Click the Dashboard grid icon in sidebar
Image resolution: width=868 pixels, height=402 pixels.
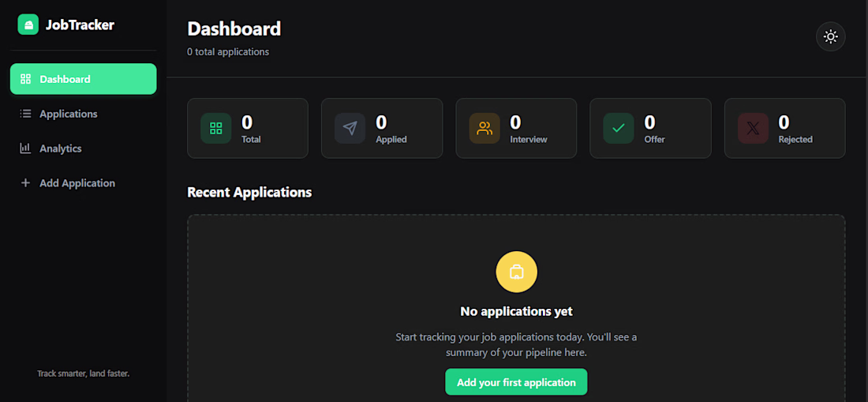[x=25, y=79]
